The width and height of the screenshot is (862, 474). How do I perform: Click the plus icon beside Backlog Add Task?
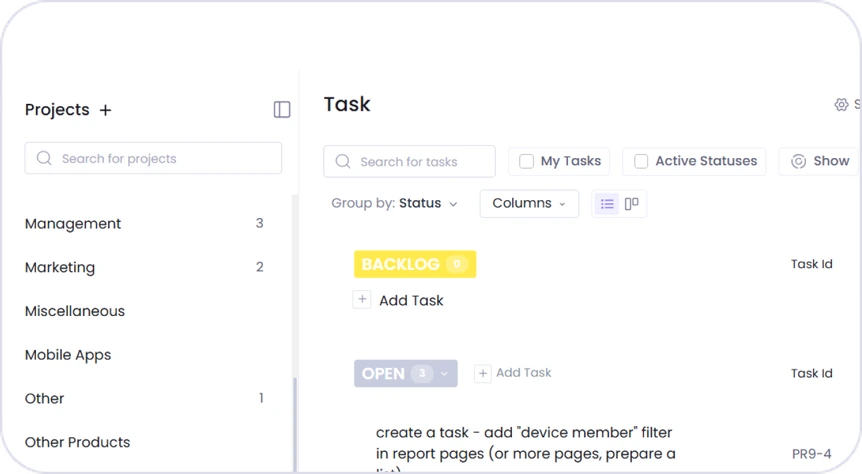point(362,300)
